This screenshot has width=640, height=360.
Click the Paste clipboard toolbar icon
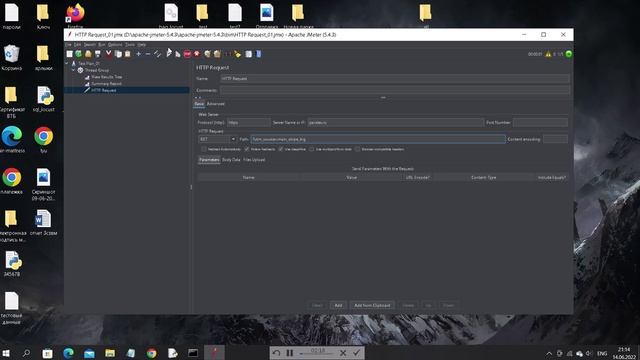[127, 54]
